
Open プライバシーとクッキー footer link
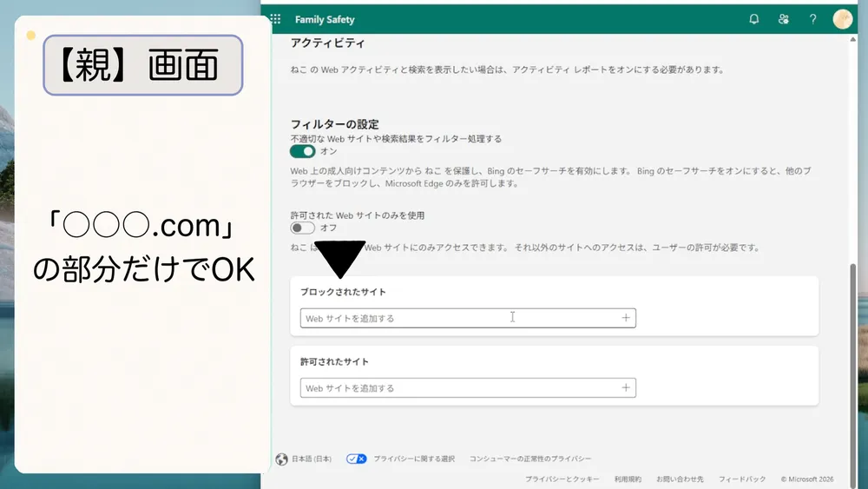pyautogui.click(x=562, y=479)
